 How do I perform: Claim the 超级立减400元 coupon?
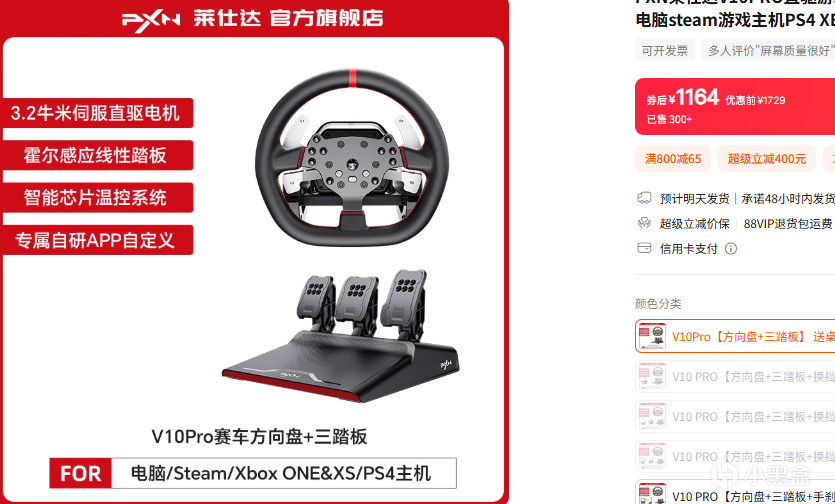coord(767,159)
